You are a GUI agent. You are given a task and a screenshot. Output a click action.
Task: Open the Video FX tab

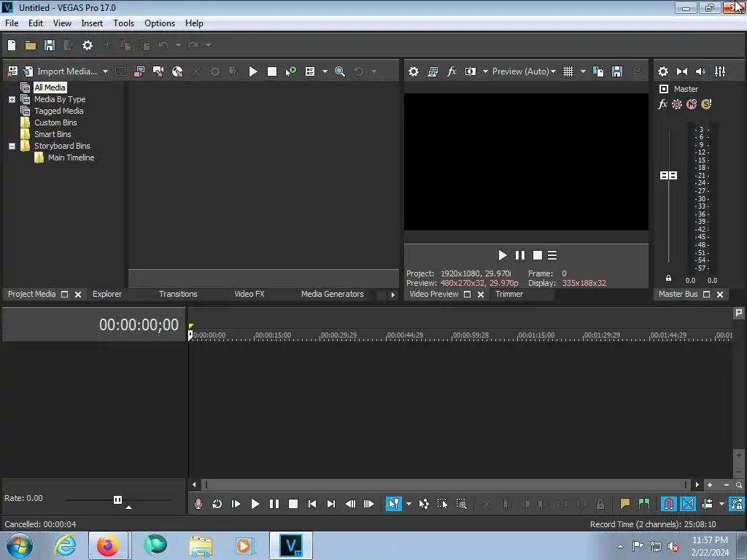coord(249,295)
